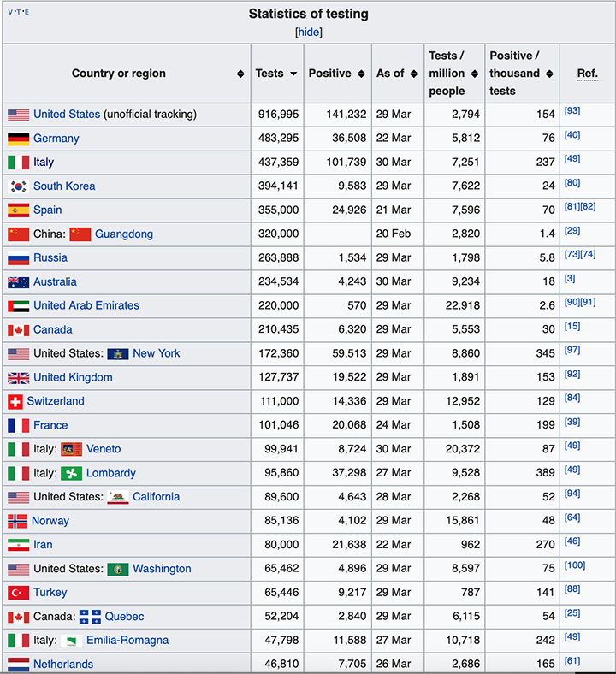Click the Veneto region flag icon
This screenshot has height=674, width=616.
[x=71, y=450]
